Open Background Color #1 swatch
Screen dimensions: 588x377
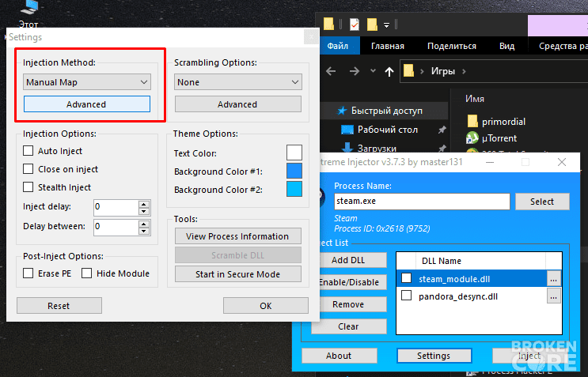(x=294, y=171)
